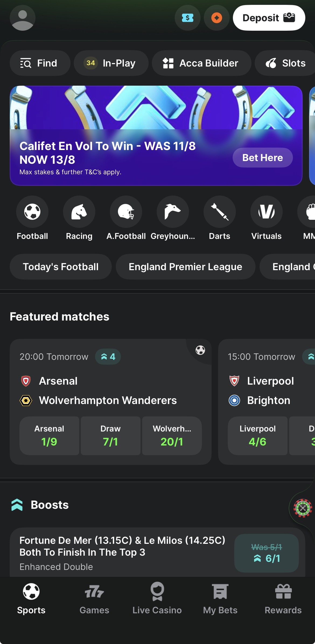Click the Deposit button
This screenshot has height=644, width=315.
(269, 18)
